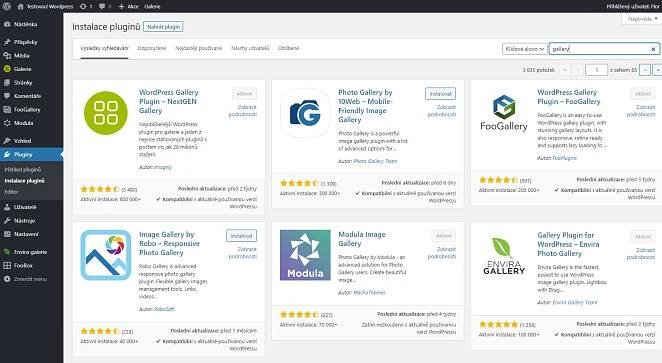Install Image Gallery by Robo plugin
662x363 pixels.
241,236
